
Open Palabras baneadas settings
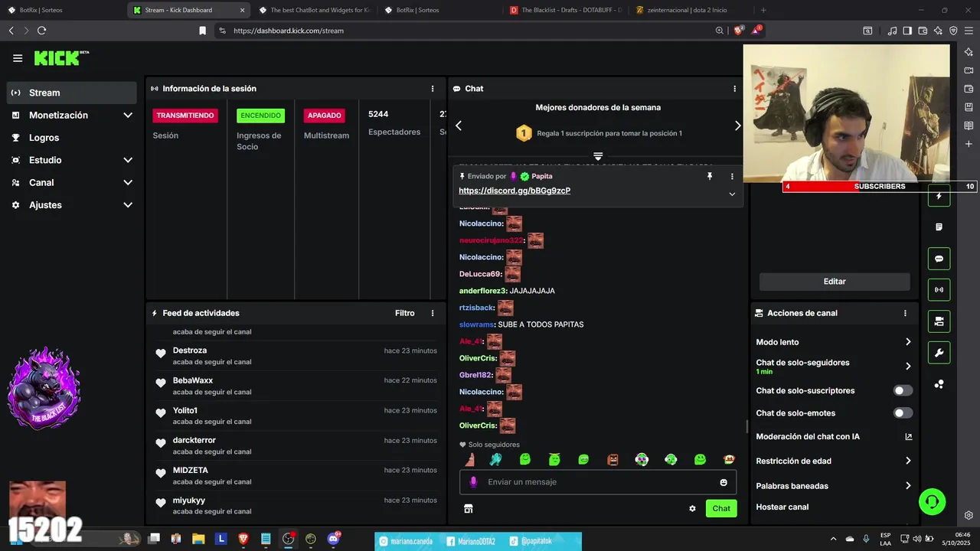click(834, 486)
